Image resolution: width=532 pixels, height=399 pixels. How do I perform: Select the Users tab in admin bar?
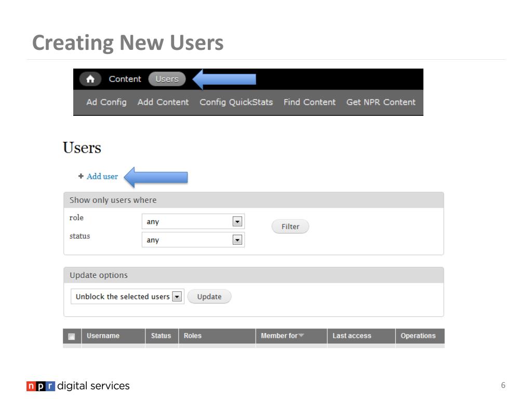(x=167, y=79)
